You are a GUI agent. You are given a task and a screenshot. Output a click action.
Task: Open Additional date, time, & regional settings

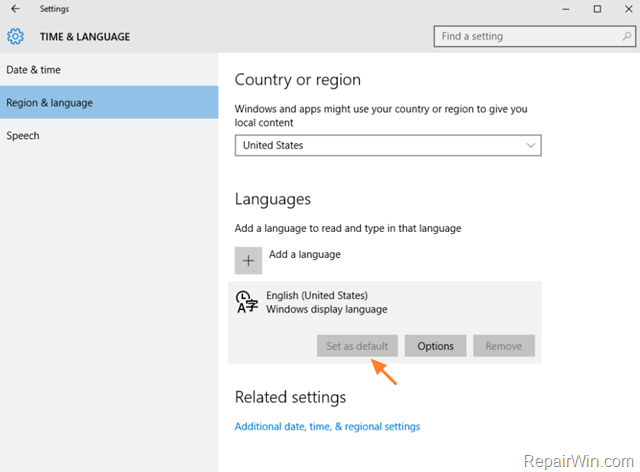click(x=327, y=426)
